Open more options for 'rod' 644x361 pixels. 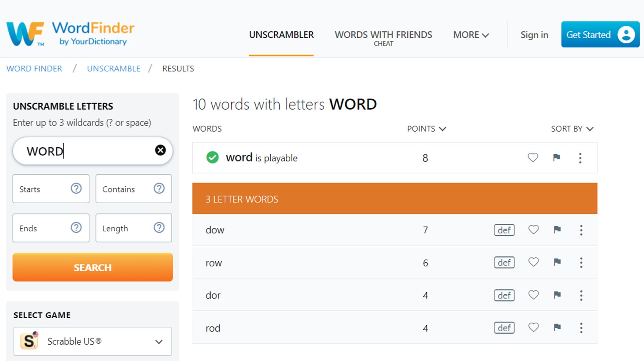tap(581, 328)
